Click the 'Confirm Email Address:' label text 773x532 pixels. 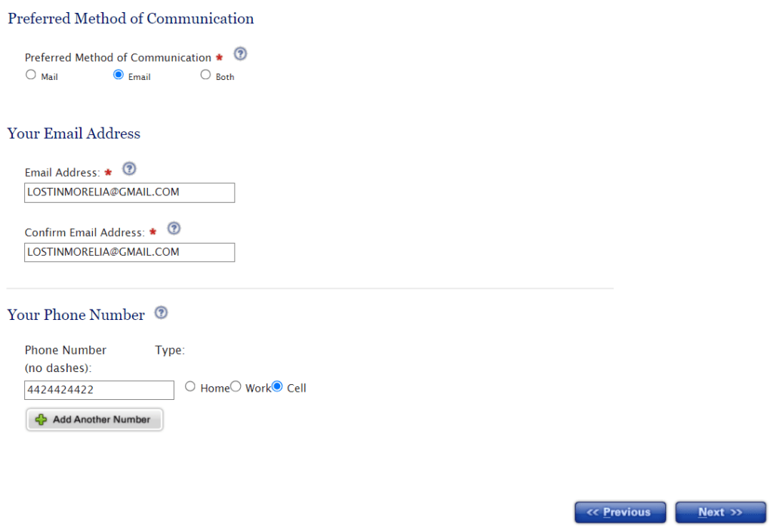[x=85, y=232]
